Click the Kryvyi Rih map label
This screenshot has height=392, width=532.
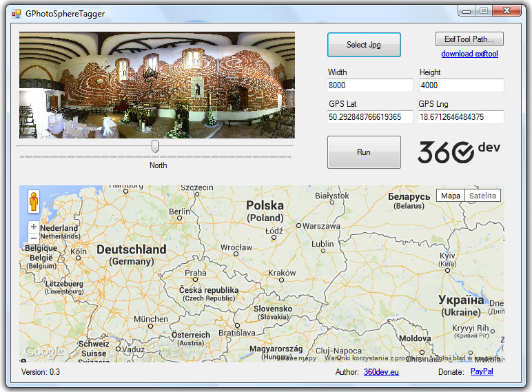(471, 331)
